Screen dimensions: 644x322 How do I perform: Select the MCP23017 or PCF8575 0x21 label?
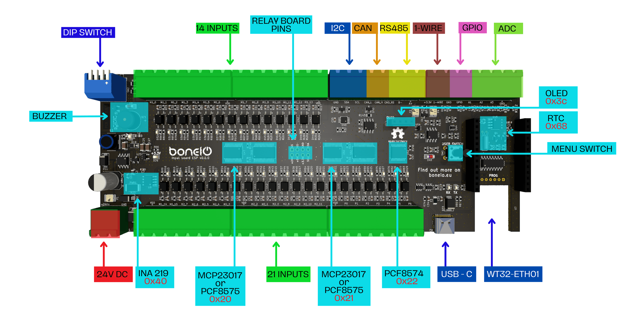coord(344,286)
